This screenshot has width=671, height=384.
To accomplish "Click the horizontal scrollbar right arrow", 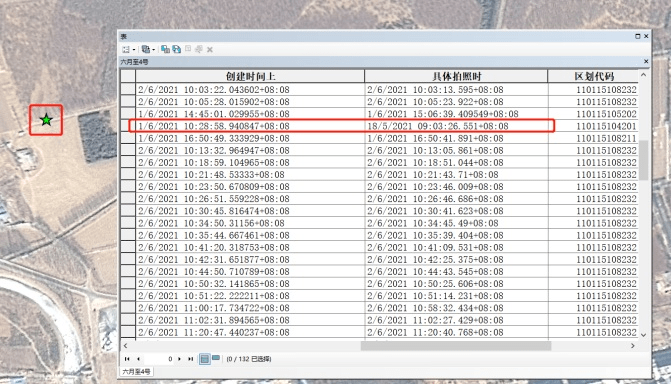I will (633, 345).
